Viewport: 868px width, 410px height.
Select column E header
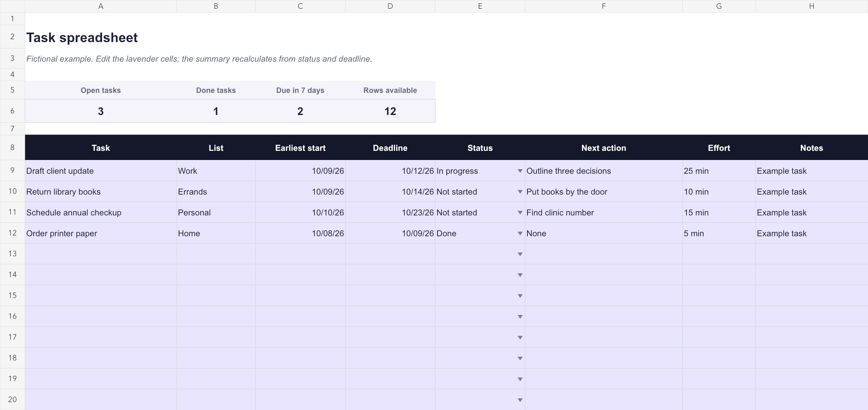pyautogui.click(x=480, y=6)
